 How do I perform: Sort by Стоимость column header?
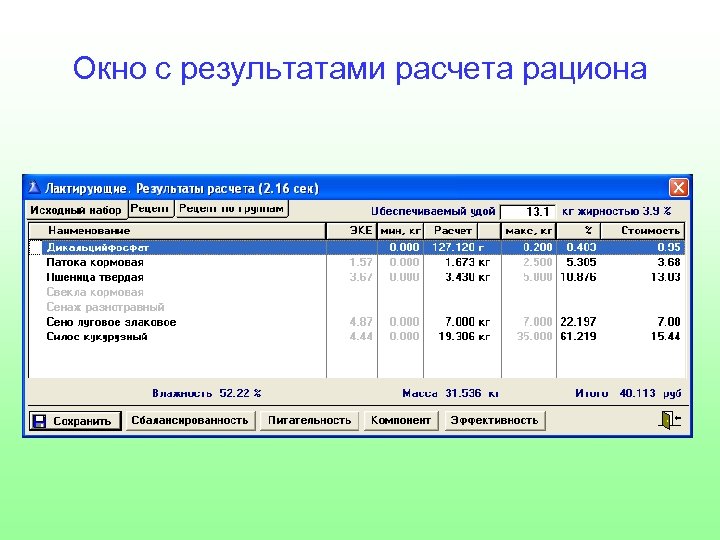(643, 231)
